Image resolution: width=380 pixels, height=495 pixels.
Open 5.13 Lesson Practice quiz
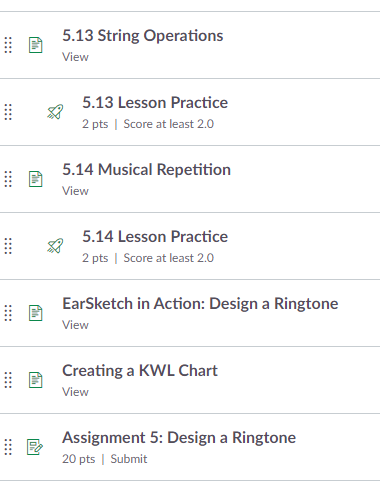[x=155, y=103]
